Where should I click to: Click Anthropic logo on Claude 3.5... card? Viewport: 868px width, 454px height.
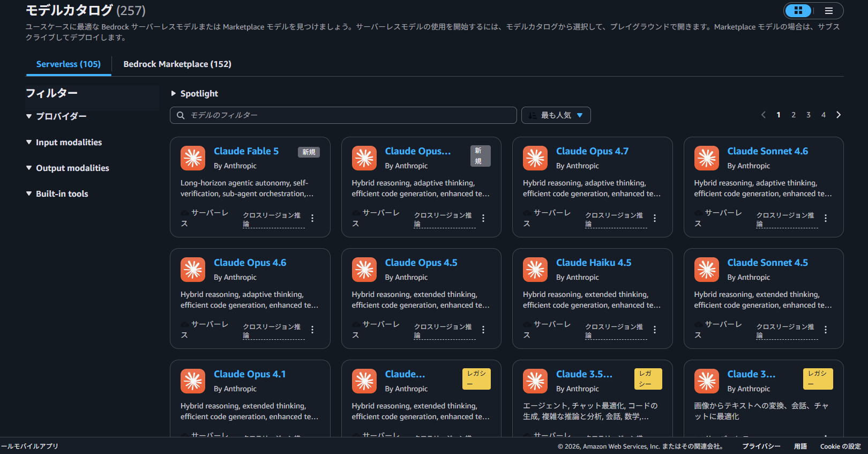click(535, 381)
